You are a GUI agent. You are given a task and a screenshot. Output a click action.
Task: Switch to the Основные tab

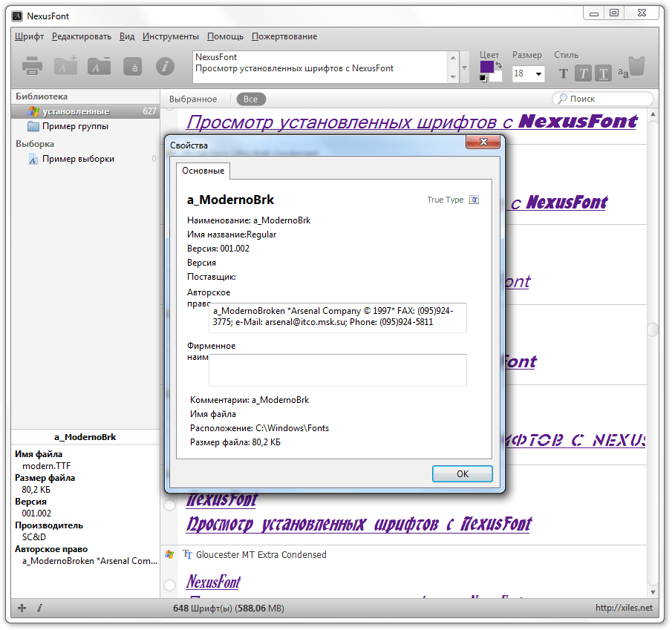point(203,171)
